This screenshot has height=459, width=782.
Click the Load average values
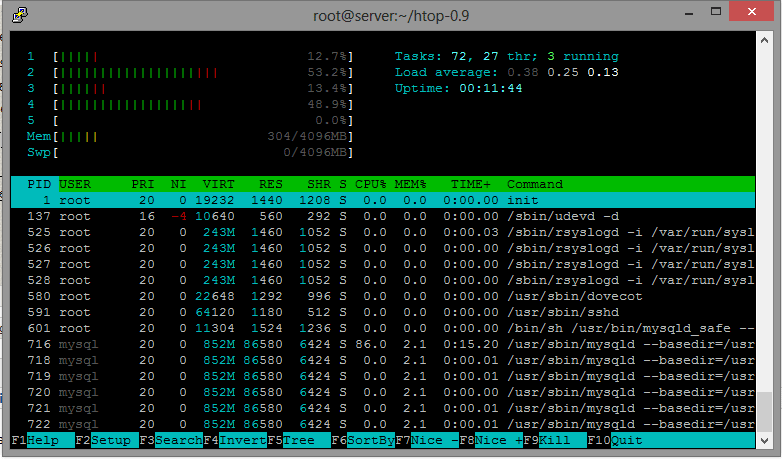click(x=563, y=72)
